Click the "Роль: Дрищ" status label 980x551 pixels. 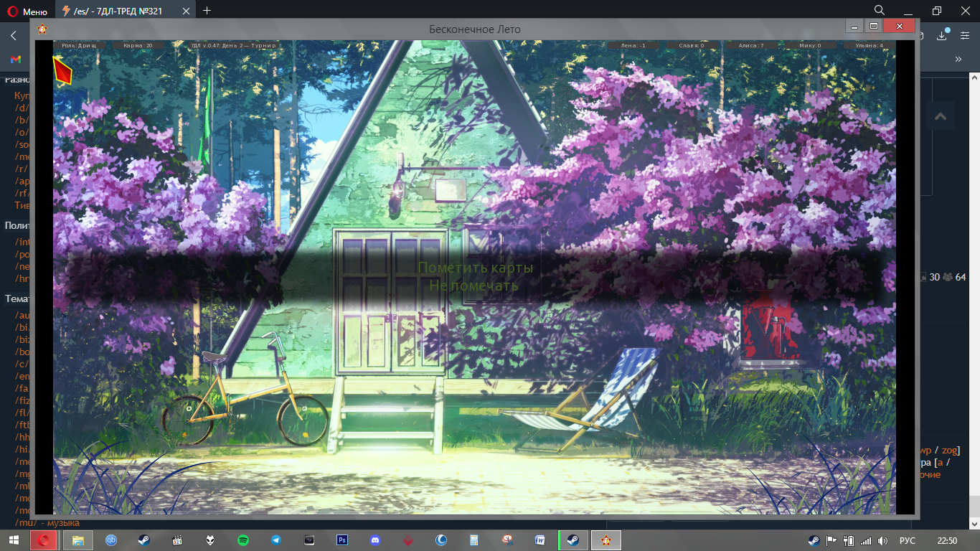pos(79,45)
